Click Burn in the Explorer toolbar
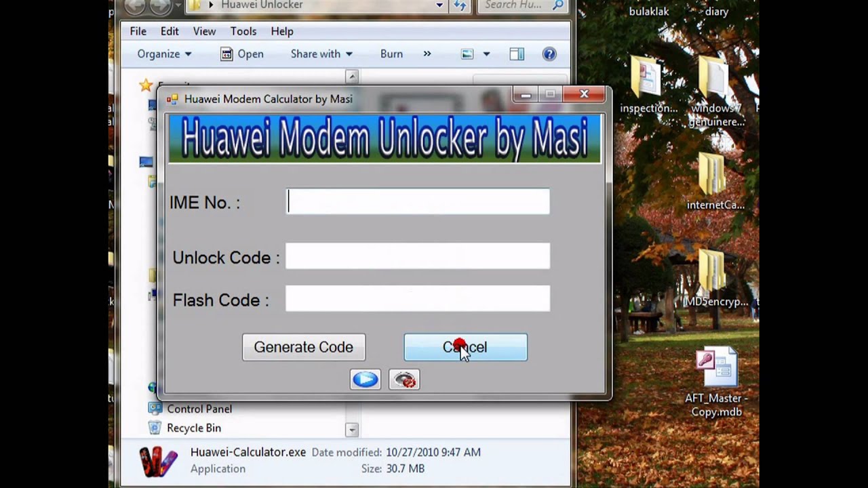 (x=391, y=54)
